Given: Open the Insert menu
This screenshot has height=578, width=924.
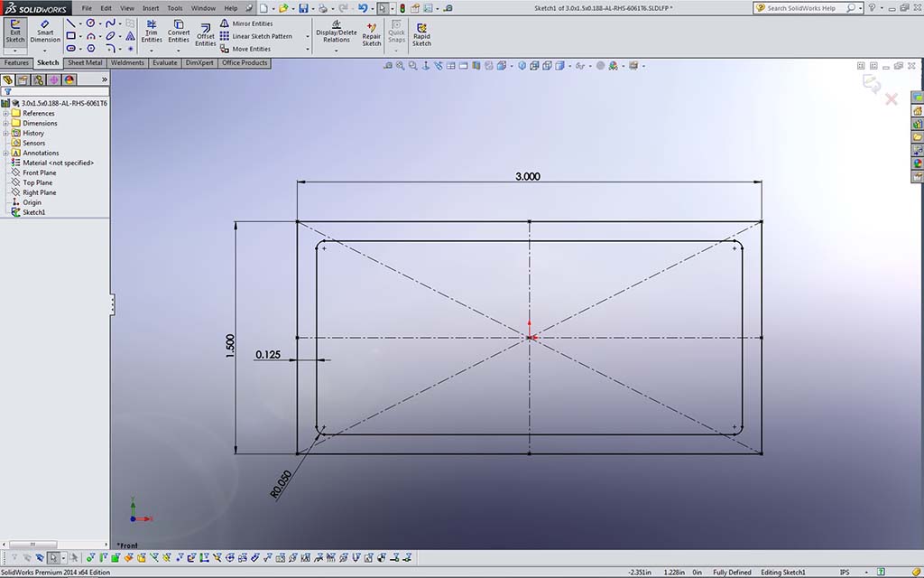Looking at the screenshot, I should (151, 8).
